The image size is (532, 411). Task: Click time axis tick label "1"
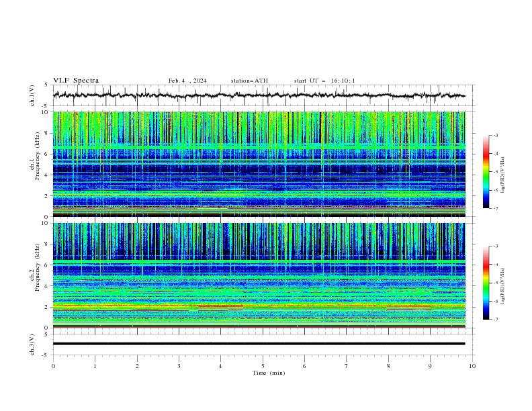[95, 366]
